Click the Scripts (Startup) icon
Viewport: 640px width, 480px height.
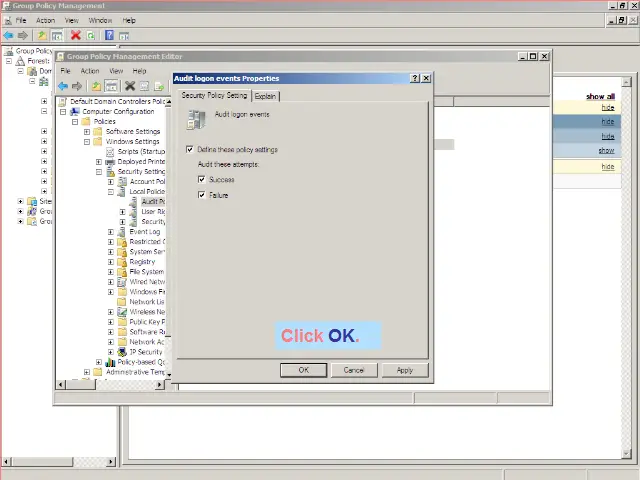point(110,152)
